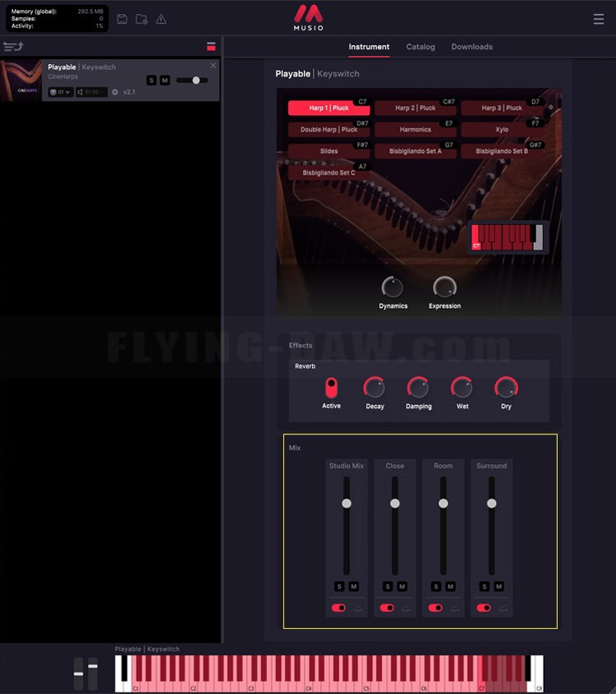This screenshot has width=616, height=694.
Task: Solo the CineHarps rack instrument
Action: pyautogui.click(x=151, y=80)
